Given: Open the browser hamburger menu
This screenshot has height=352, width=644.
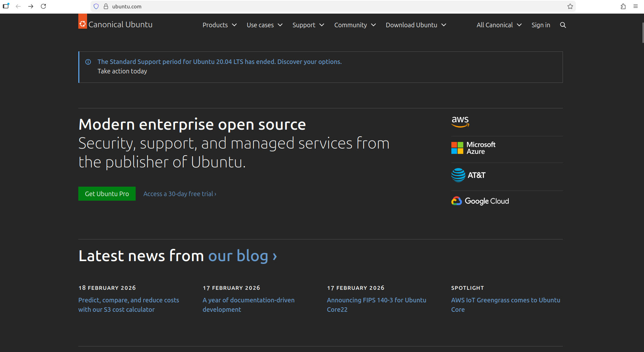Looking at the screenshot, I should click(x=636, y=6).
